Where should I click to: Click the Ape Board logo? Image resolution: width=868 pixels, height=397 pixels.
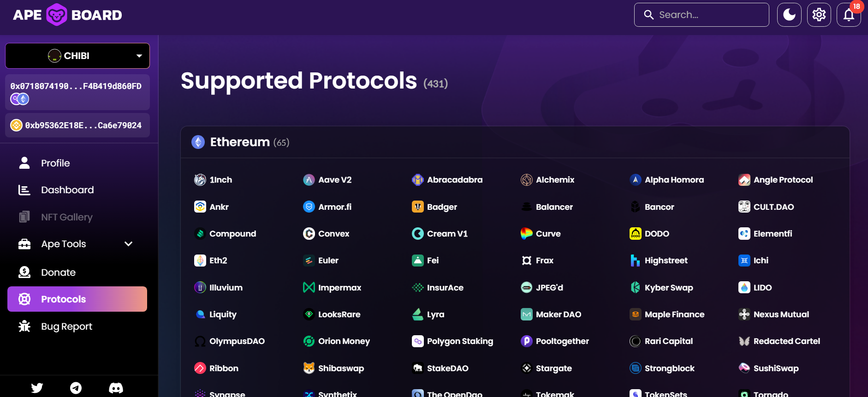pyautogui.click(x=67, y=15)
